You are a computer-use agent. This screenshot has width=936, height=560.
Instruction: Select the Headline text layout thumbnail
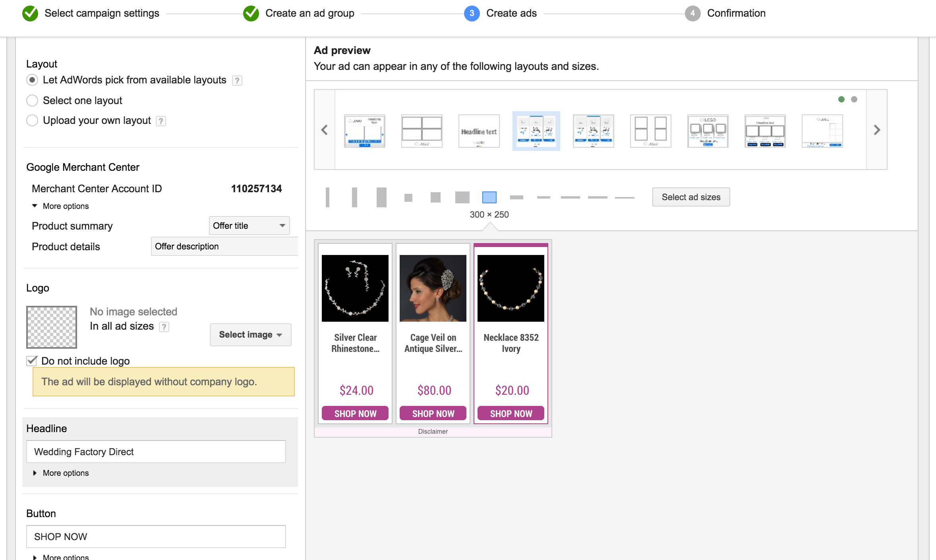point(479,131)
